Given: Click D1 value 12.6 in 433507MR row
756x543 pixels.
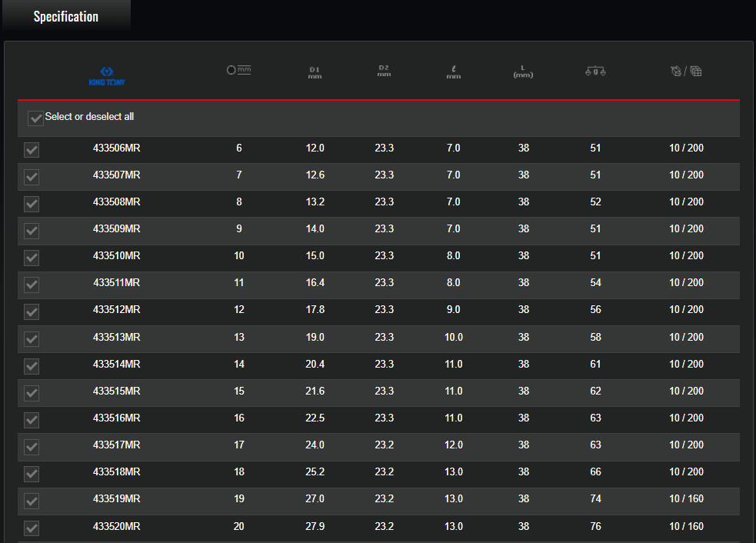Looking at the screenshot, I should tap(315, 175).
